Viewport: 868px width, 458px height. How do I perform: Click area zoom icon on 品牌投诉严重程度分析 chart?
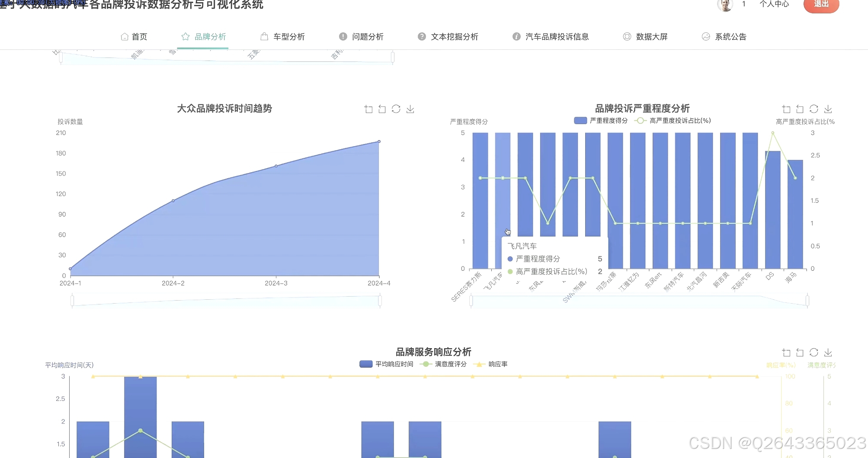[x=786, y=109]
